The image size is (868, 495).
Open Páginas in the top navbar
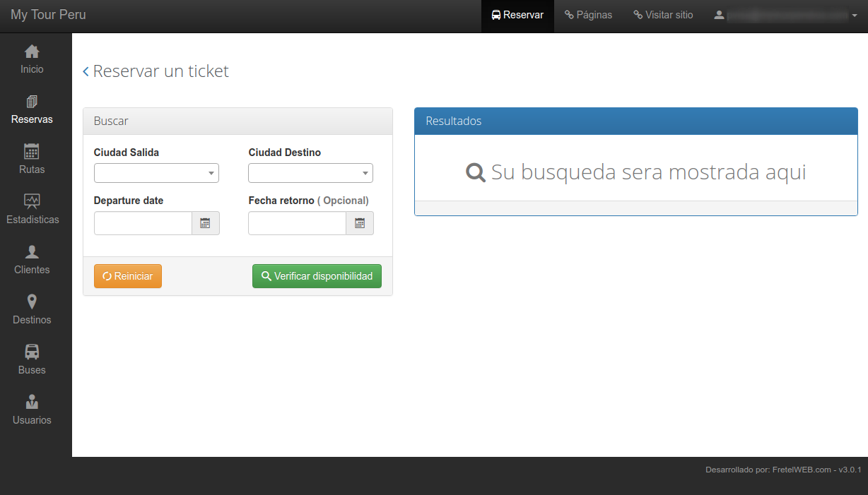point(588,15)
